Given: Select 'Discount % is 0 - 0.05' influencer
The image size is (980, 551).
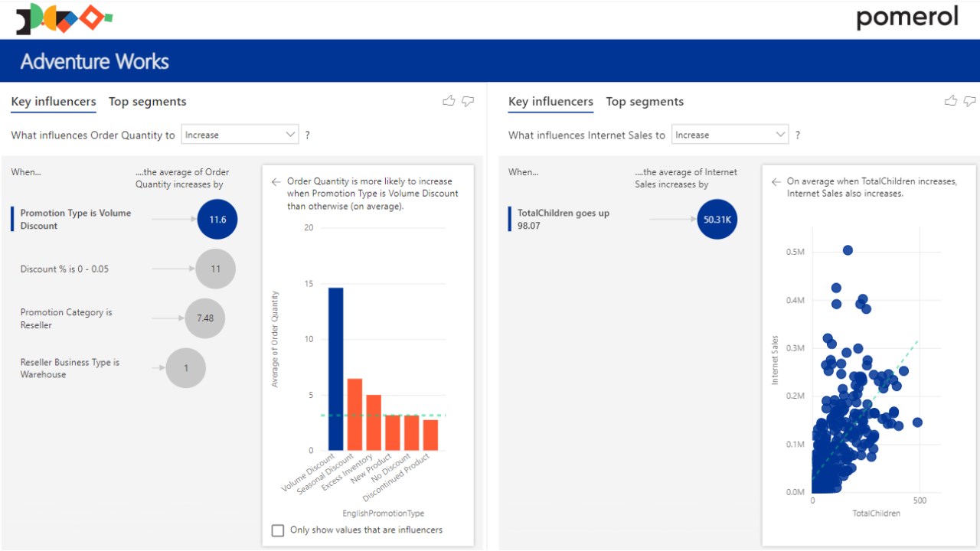Looking at the screenshot, I should 64,269.
